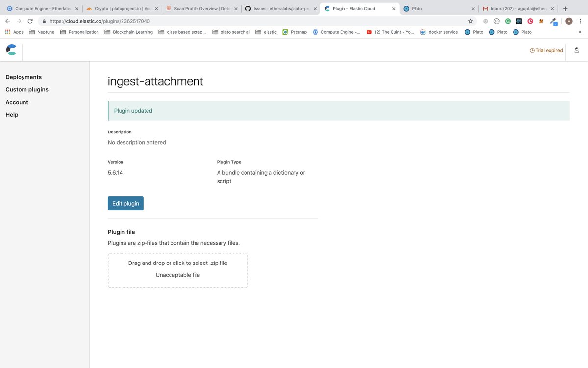The height and width of the screenshot is (368, 588).
Task: Open the user account profile icon
Action: click(577, 50)
